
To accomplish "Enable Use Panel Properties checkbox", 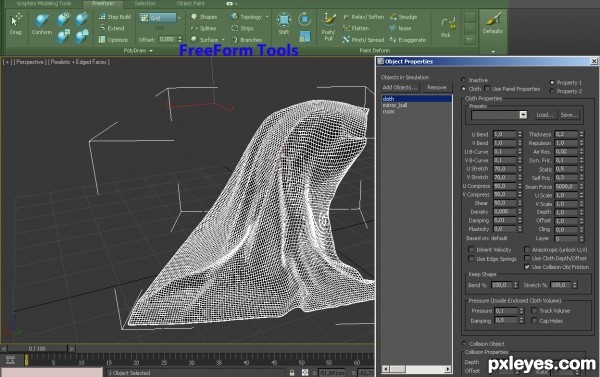I will pos(487,89).
